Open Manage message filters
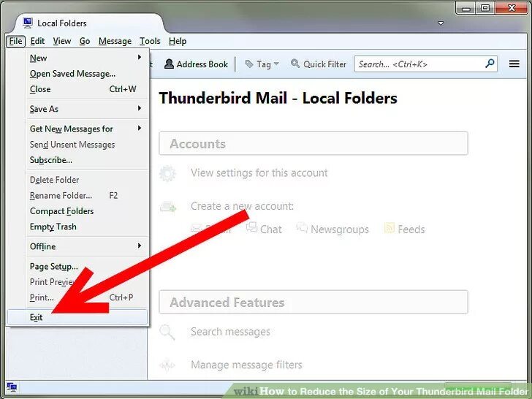The height and width of the screenshot is (399, 532). point(246,365)
